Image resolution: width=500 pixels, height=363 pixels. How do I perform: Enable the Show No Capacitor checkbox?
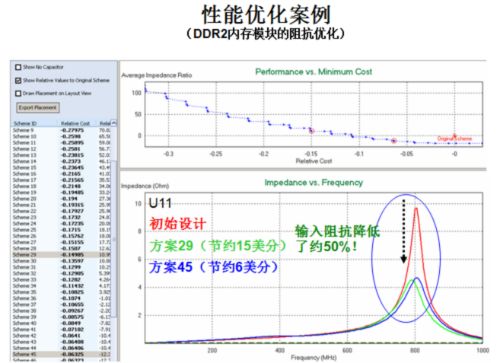(18, 67)
